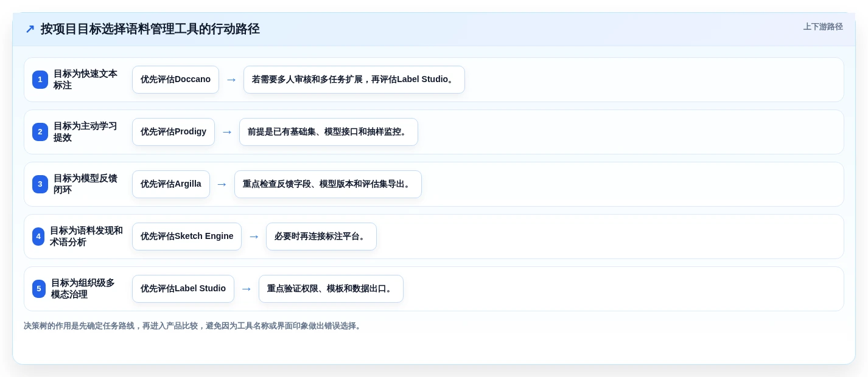Screen dimensions: 868x377
Task: Select the step 1 number badge
Action: (40, 80)
